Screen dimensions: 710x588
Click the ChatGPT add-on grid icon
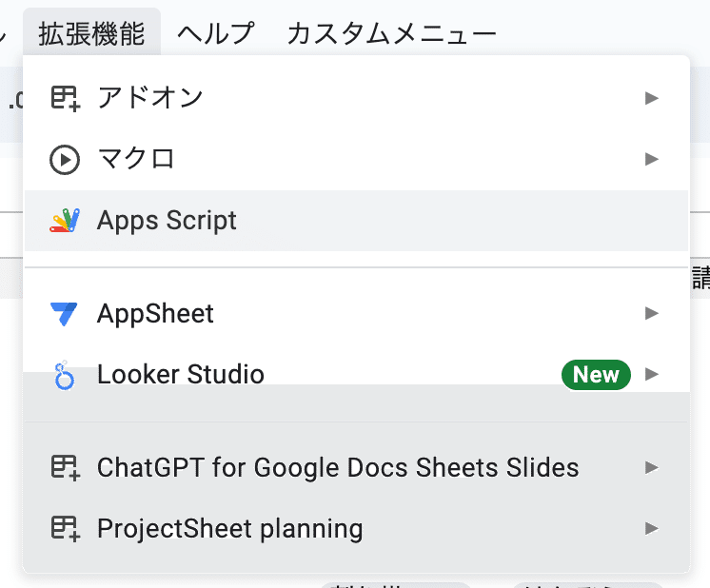(x=66, y=467)
